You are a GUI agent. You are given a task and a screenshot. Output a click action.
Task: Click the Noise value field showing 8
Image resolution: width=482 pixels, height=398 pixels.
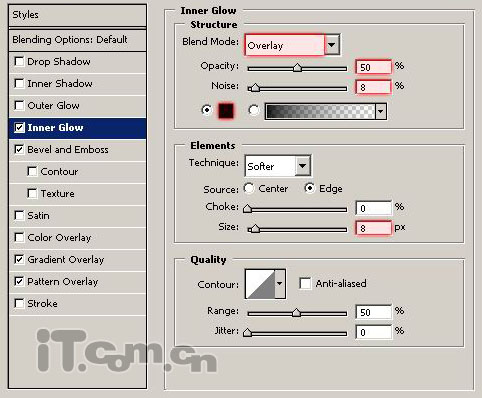(x=373, y=87)
